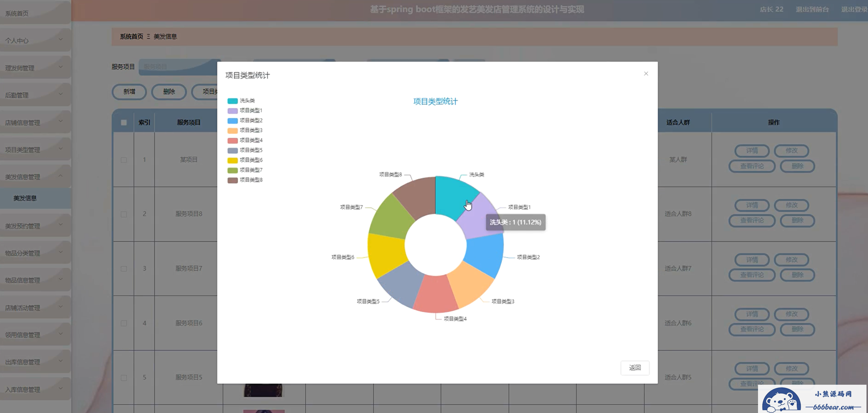The width and height of the screenshot is (868, 413).
Task: Toggle 项目类型6 legend entry
Action: (x=245, y=160)
